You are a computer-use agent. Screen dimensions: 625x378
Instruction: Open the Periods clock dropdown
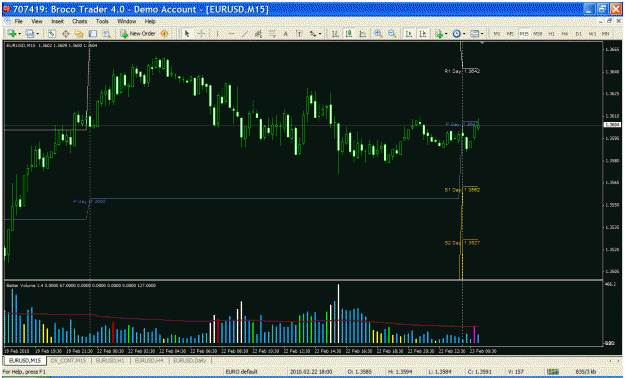(458, 34)
